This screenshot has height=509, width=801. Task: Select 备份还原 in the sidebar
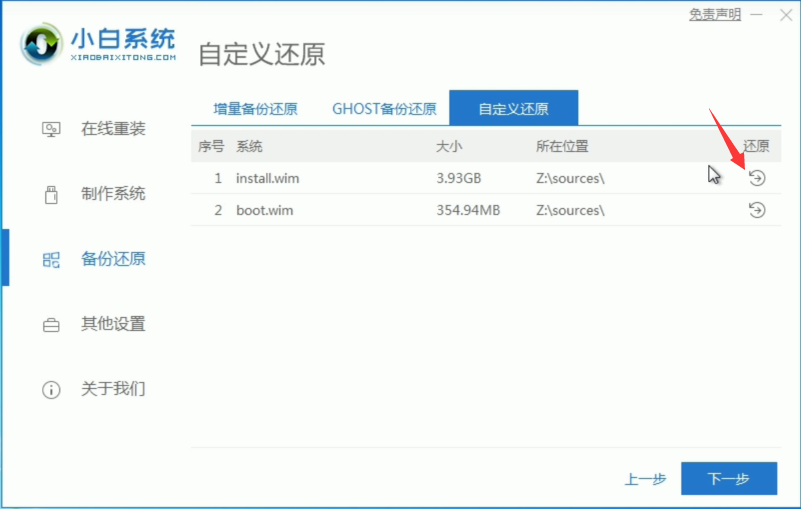(112, 259)
